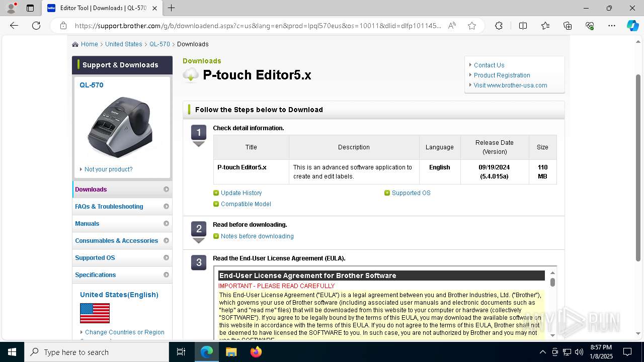Show hidden tray icons chevron
644x362 pixels.
coord(542,352)
